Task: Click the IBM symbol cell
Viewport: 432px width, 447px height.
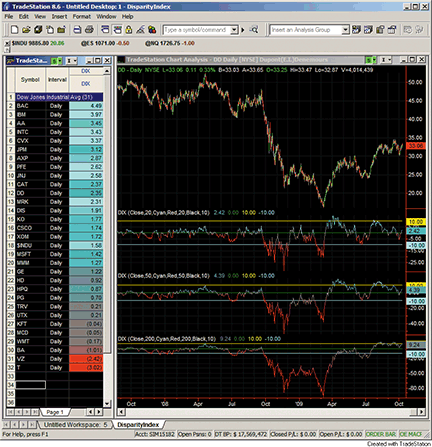Action: coord(30,115)
